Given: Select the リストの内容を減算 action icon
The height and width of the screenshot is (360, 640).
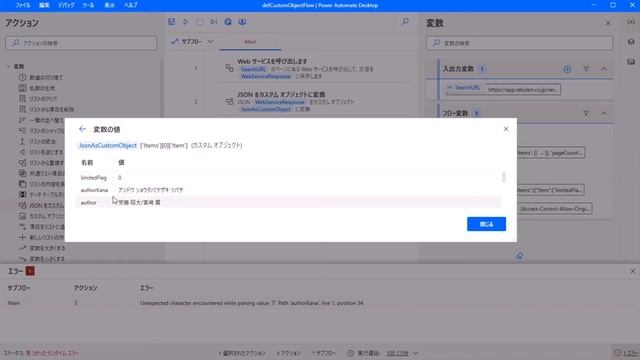Looking at the screenshot, I should pos(22,184).
